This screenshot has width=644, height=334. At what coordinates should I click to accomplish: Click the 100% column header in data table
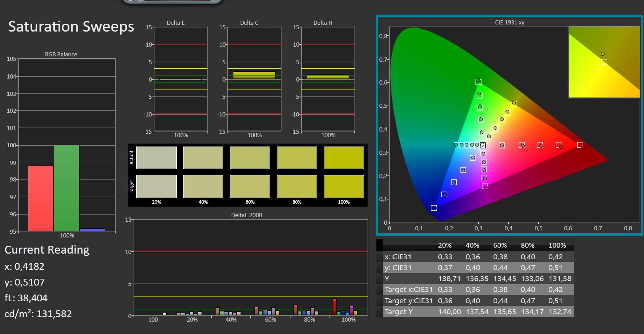557,245
